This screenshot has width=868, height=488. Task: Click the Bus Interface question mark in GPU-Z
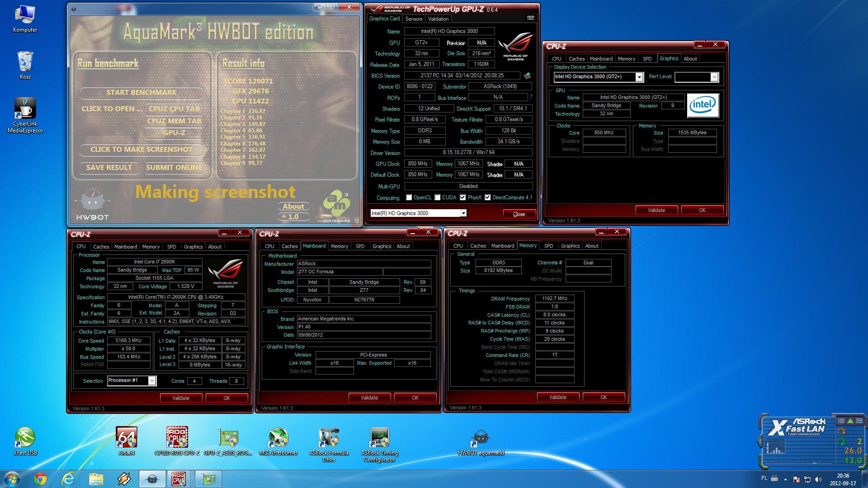(x=531, y=97)
